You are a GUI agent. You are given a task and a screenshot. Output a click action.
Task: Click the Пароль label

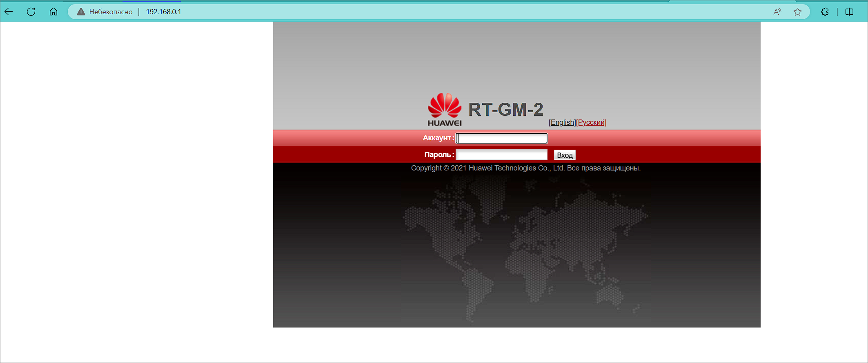click(439, 155)
